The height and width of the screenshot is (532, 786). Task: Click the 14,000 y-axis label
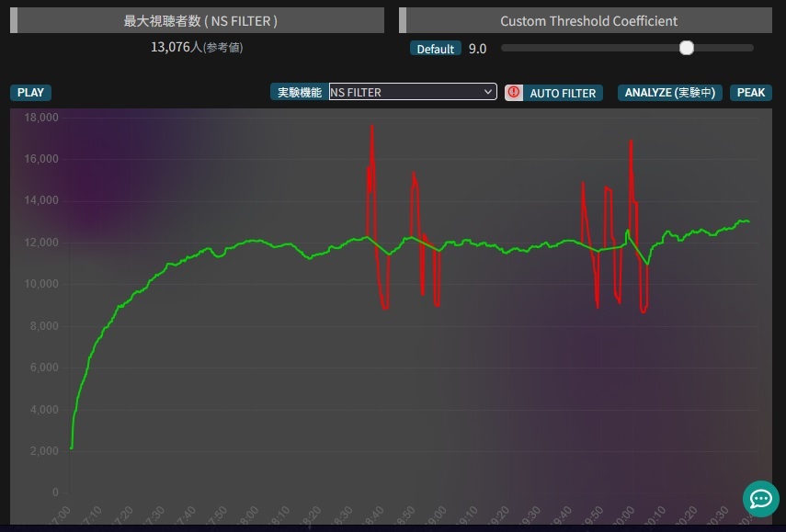(41, 200)
